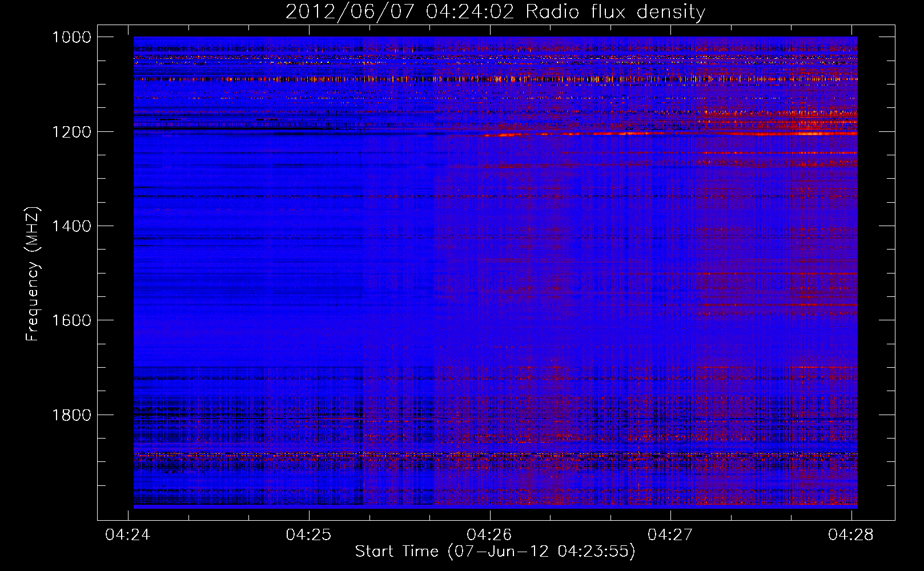Click the 1200 frequency tick label
The height and width of the screenshot is (571, 924).
[71, 132]
